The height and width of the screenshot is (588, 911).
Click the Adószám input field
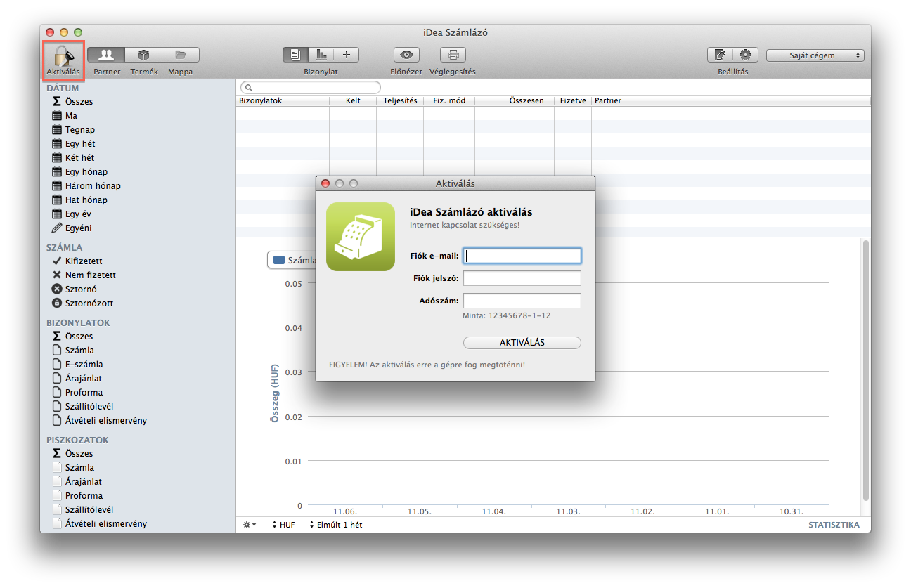(x=522, y=301)
